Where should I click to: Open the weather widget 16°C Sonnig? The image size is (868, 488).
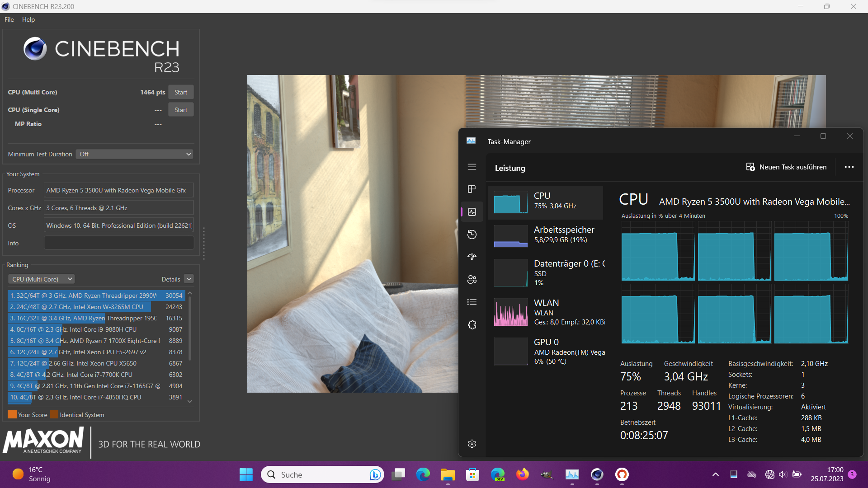coord(32,474)
